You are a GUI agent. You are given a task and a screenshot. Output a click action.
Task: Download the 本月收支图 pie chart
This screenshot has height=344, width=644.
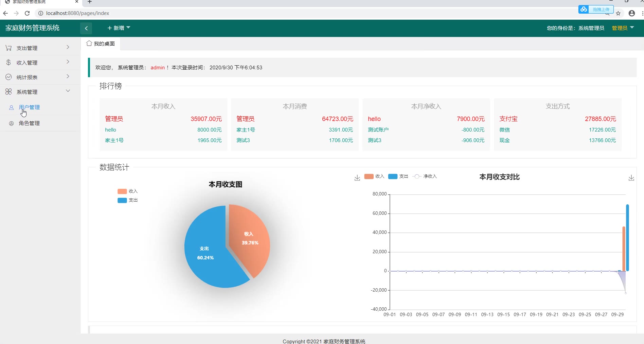pos(357,178)
